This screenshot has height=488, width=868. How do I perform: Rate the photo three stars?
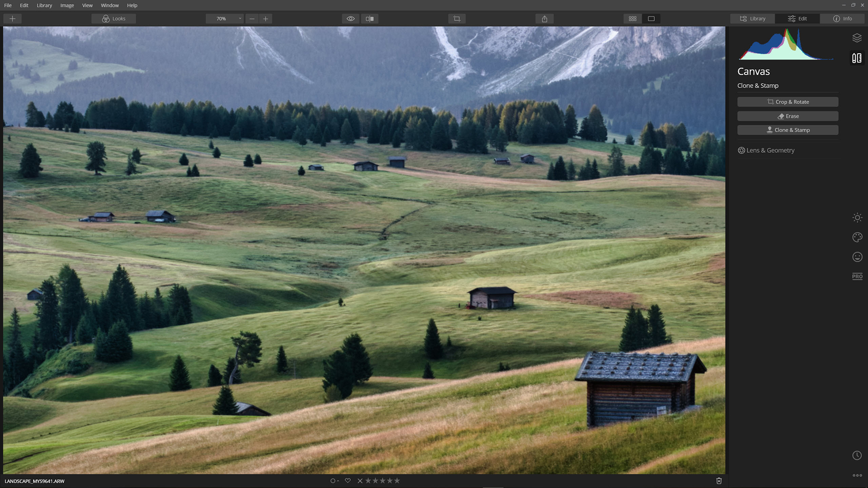pos(382,481)
